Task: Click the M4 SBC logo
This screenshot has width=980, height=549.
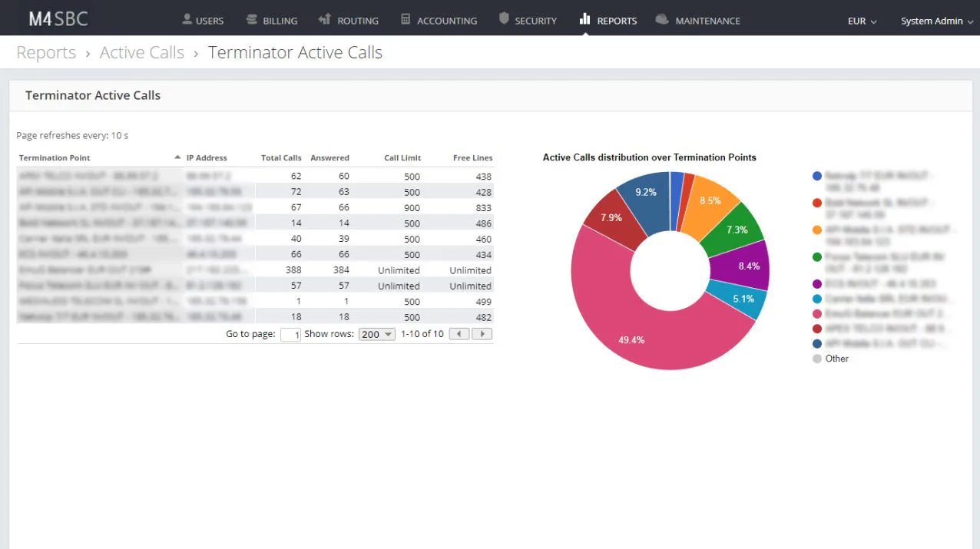Action: [58, 19]
